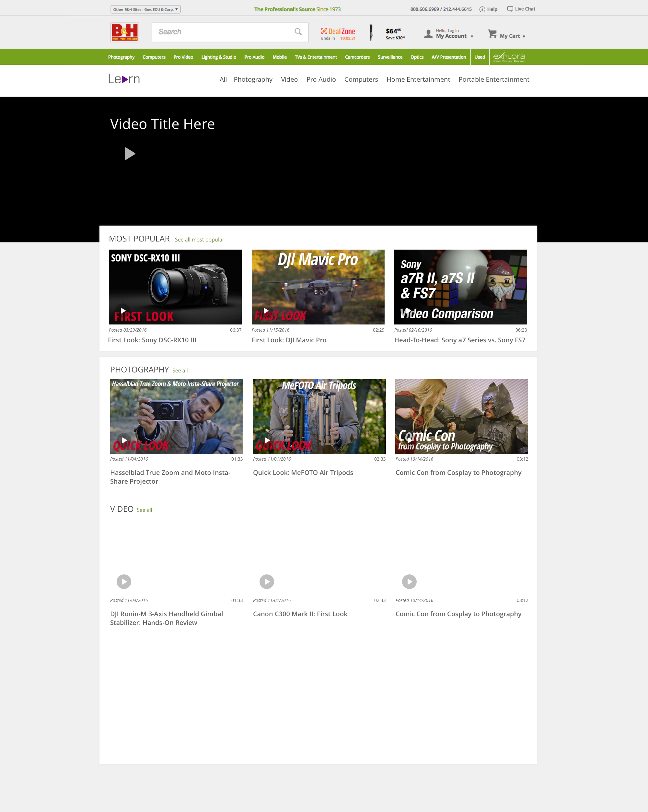Select the Portable Entertainment tab
The width and height of the screenshot is (648, 812).
(494, 79)
